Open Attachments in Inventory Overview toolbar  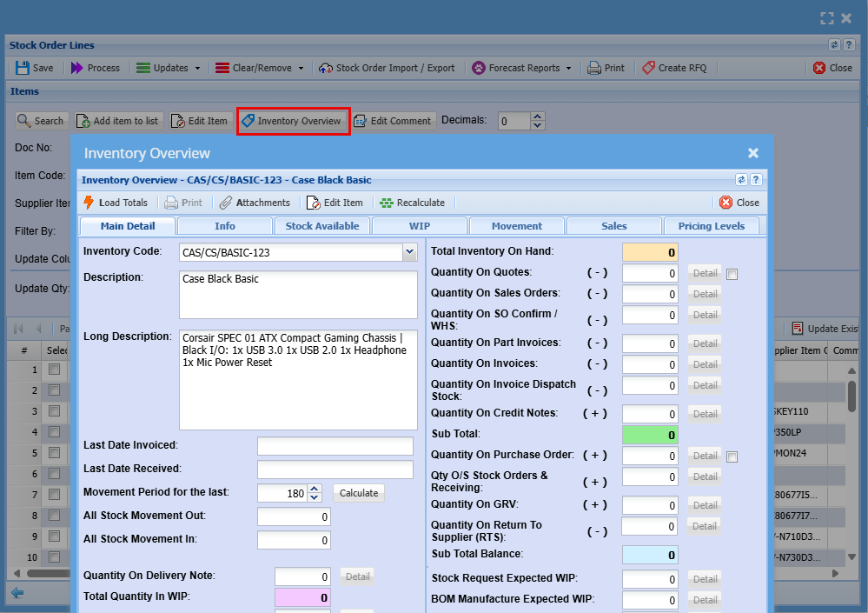coord(255,203)
